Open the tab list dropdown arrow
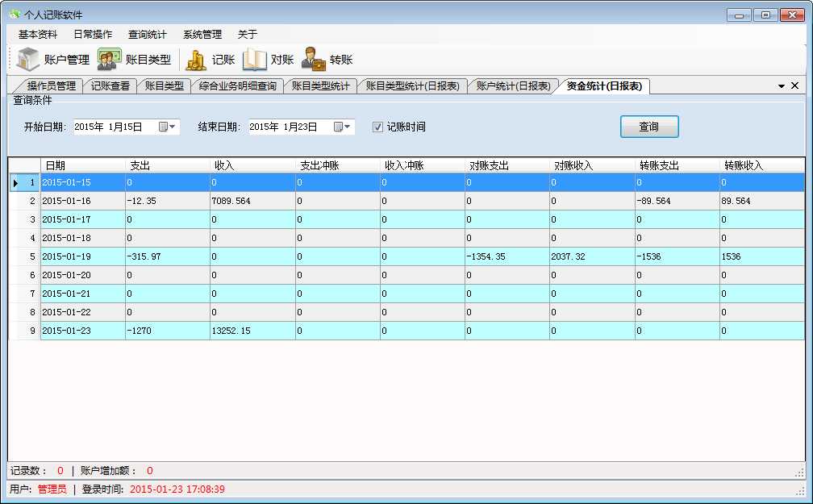 [782, 86]
